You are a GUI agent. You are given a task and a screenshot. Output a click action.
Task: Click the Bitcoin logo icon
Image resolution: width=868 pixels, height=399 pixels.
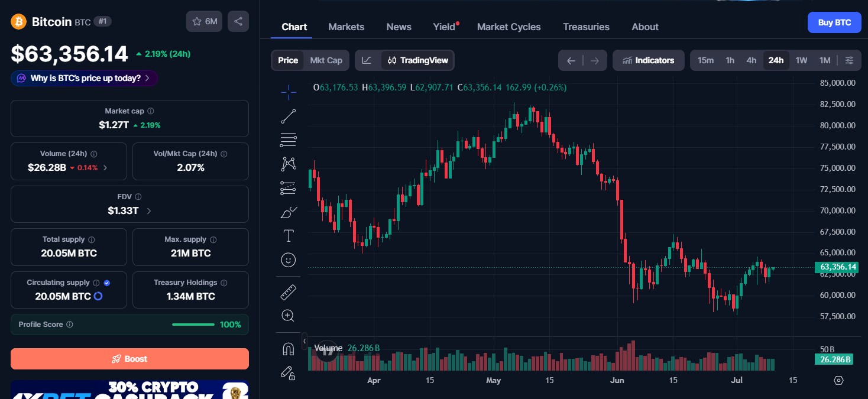pyautogui.click(x=19, y=22)
